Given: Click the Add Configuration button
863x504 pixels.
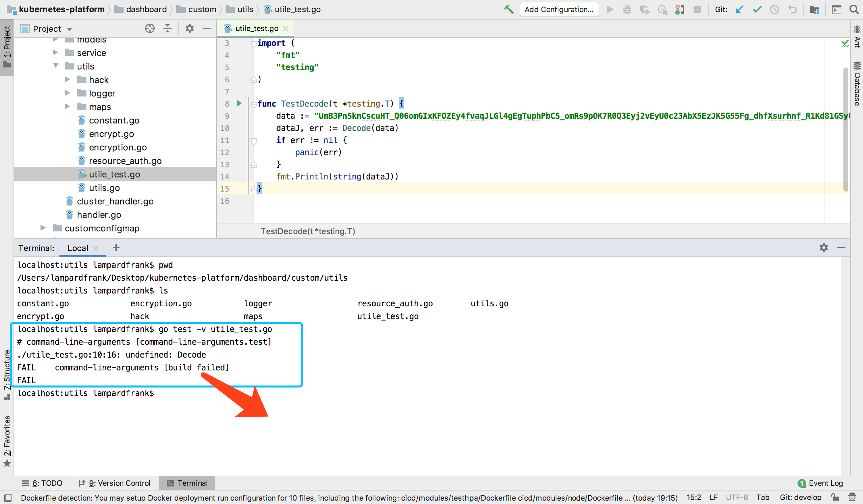Looking at the screenshot, I should click(559, 9).
